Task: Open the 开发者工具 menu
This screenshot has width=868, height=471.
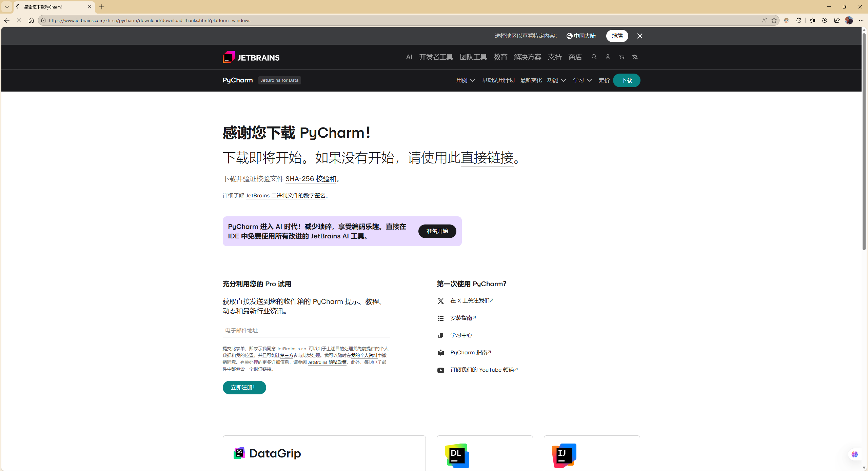Action: pyautogui.click(x=436, y=57)
